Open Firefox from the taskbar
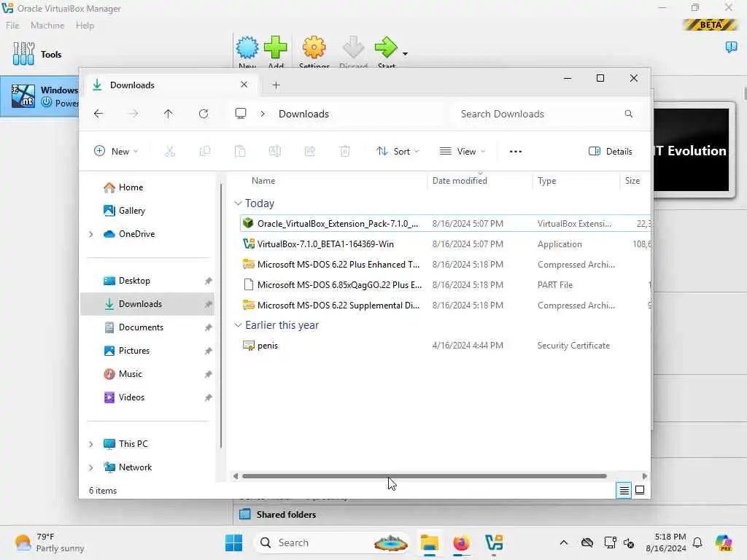 461,542
